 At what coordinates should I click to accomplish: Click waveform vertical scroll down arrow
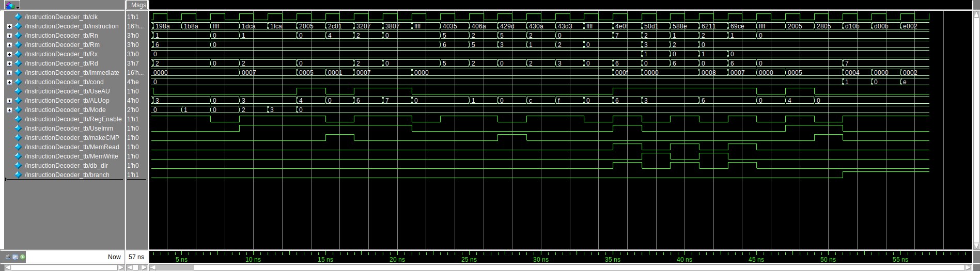(976, 246)
